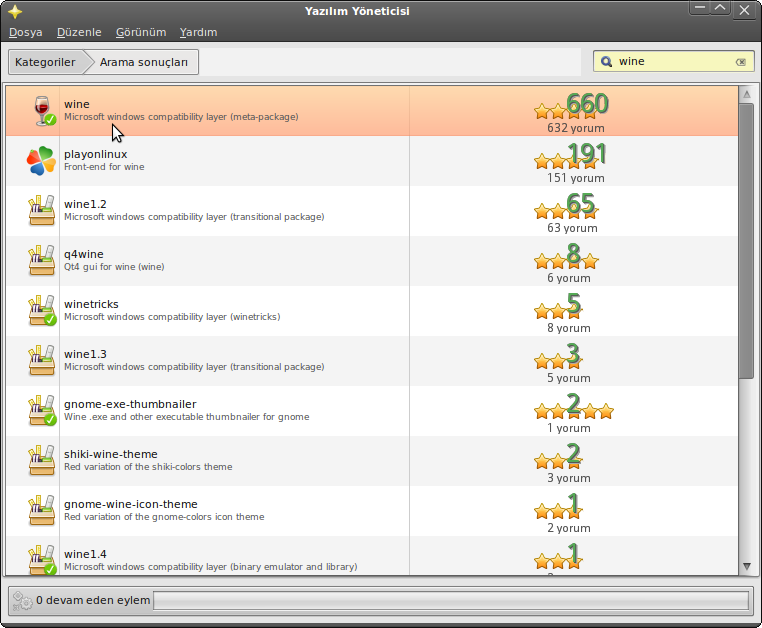Minimize the Yazılım Yöneticisi window

[700, 8]
